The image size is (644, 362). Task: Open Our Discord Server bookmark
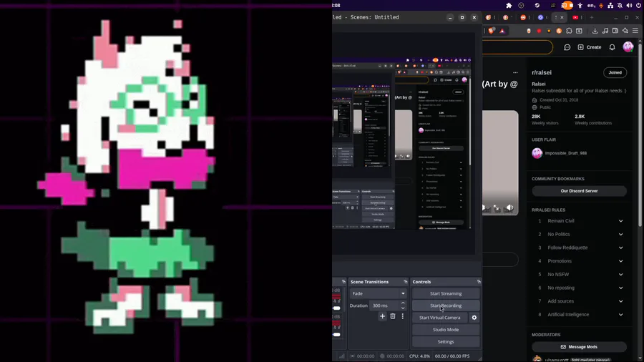579,191
